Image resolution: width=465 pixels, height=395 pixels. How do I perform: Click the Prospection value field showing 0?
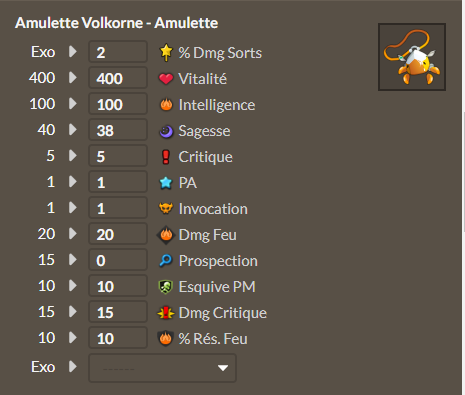[x=118, y=260]
